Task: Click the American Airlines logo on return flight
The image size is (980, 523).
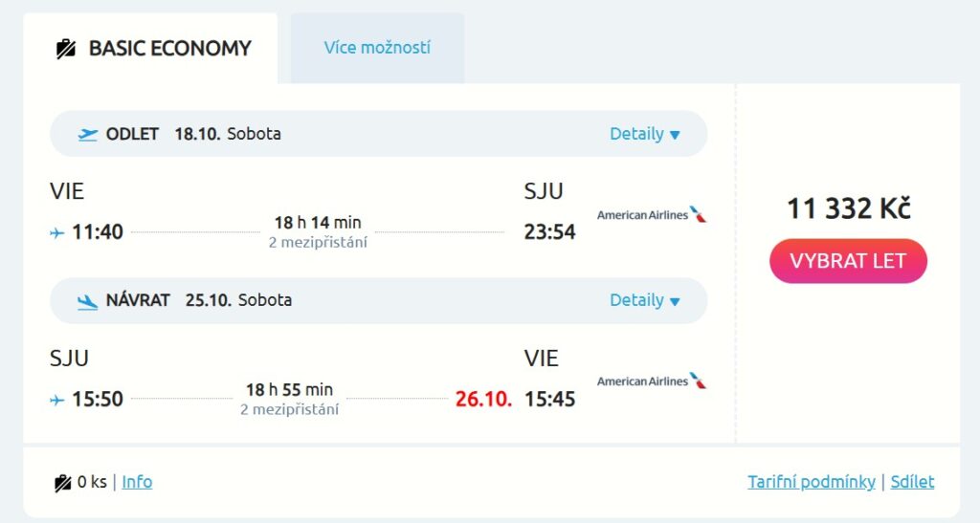Action: click(652, 381)
